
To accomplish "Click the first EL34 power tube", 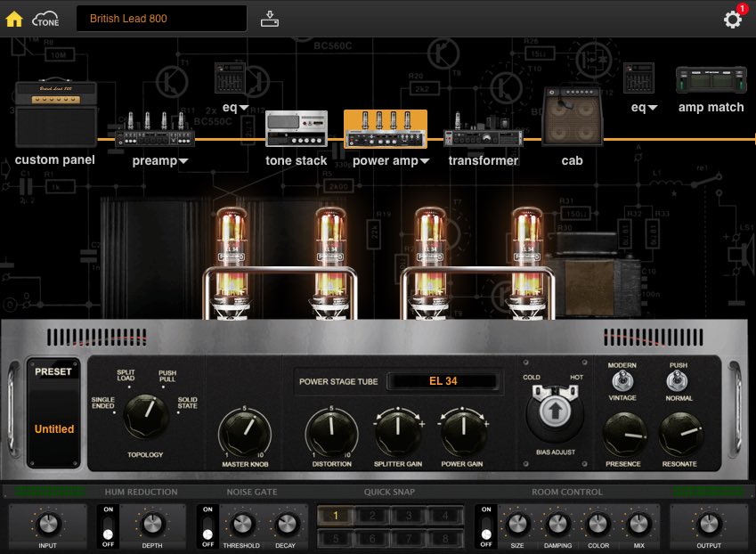I will 232,263.
